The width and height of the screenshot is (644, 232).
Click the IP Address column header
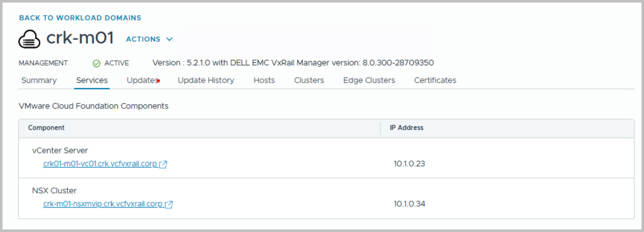407,128
